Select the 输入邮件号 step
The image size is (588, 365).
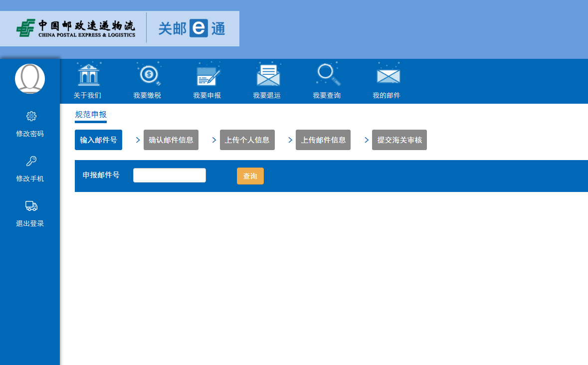[x=98, y=140]
